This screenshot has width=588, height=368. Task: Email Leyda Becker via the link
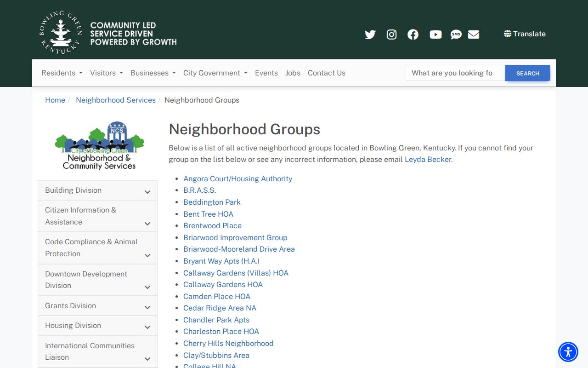428,160
